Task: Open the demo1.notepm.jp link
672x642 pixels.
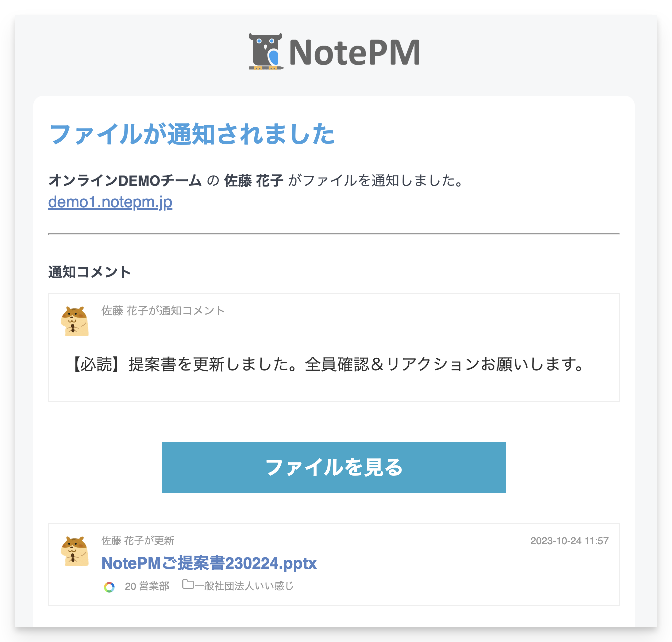Action: (110, 202)
